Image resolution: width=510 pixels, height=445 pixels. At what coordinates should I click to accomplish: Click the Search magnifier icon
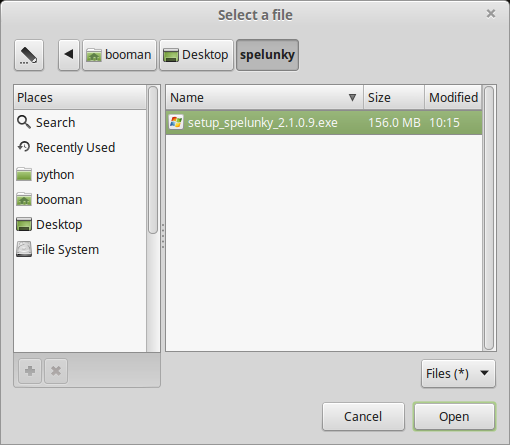(24, 122)
